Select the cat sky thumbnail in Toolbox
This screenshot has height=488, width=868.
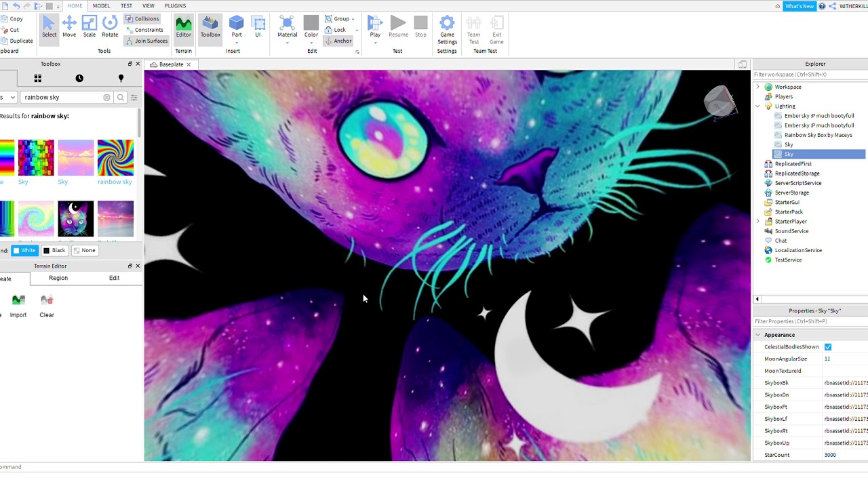(x=76, y=219)
